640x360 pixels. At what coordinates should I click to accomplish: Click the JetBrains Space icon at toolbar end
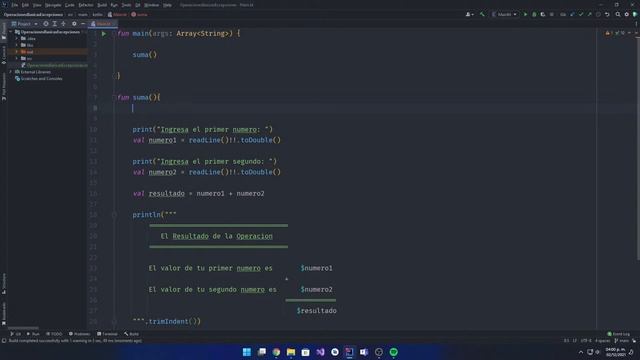(635, 14)
